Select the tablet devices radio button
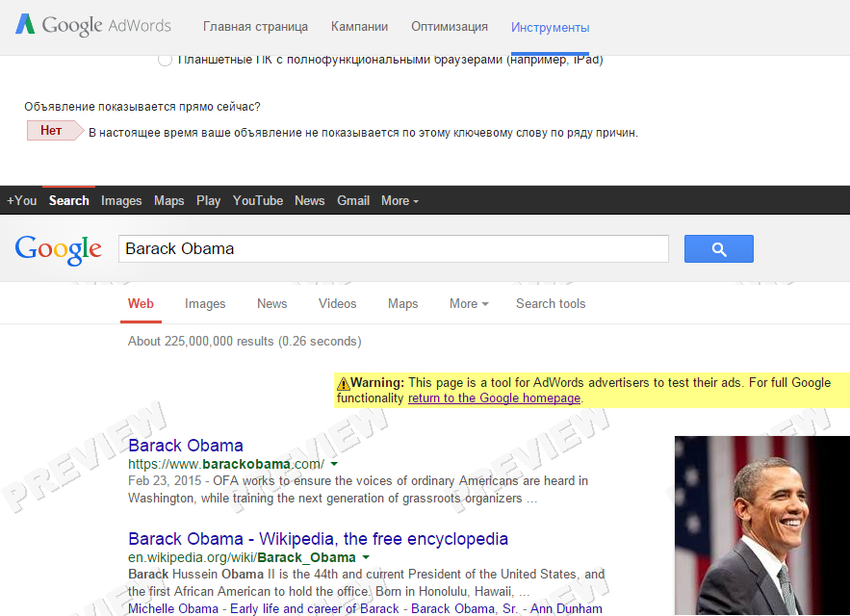This screenshot has height=616, width=850. [x=165, y=59]
